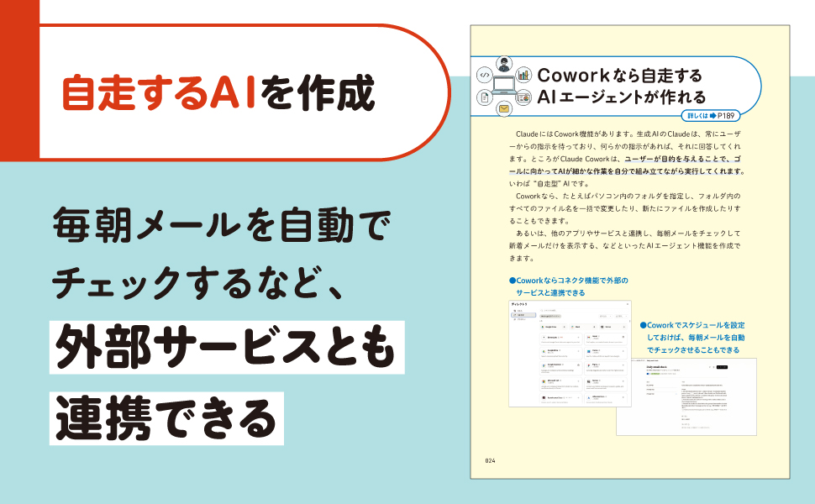Click the 毎朝メールを自動で text line
The image size is (815, 504).
[222, 225]
